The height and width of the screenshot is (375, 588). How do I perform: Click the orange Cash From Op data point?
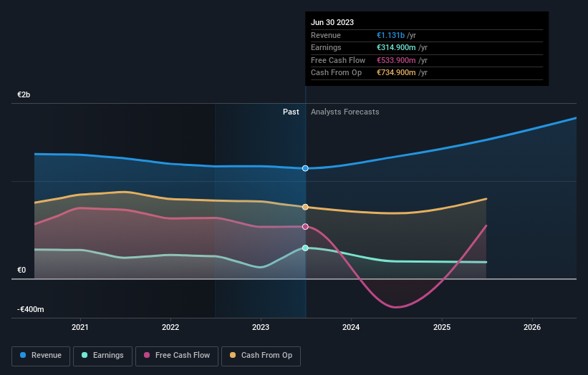point(305,207)
